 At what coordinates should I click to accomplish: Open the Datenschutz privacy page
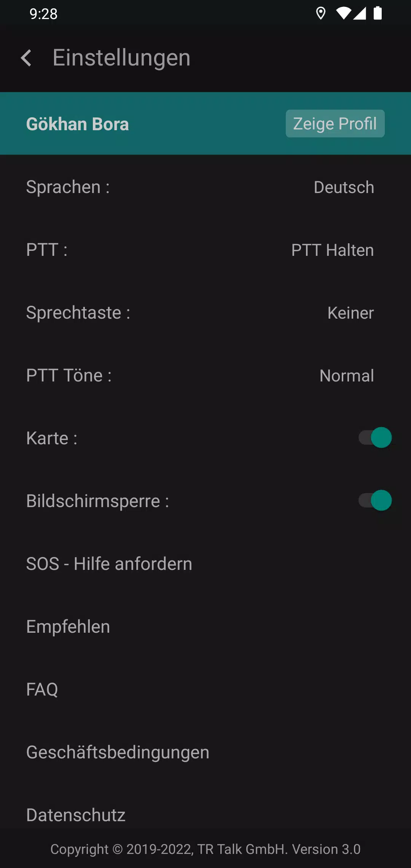coord(205,815)
